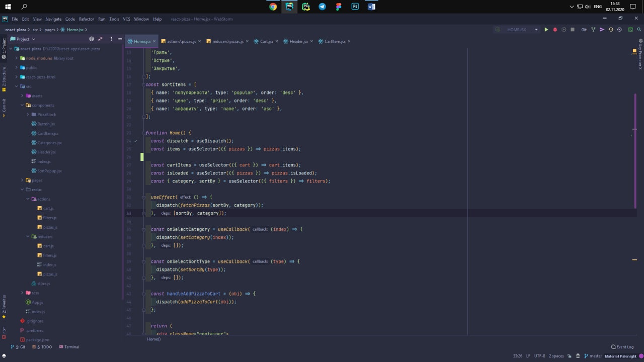Open Git show history clock icon
Image resolution: width=644 pixels, height=362 pixels.
click(x=611, y=30)
